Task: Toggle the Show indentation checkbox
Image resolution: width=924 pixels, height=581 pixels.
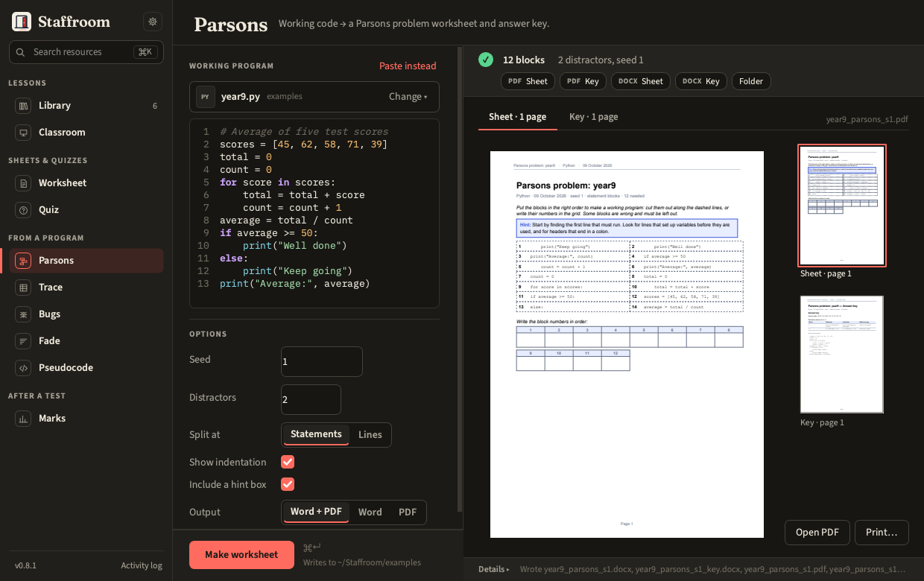Action: (288, 462)
